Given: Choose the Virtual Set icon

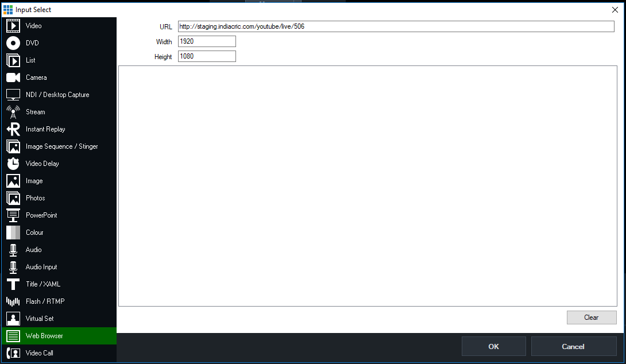Looking at the screenshot, I should pos(13,319).
